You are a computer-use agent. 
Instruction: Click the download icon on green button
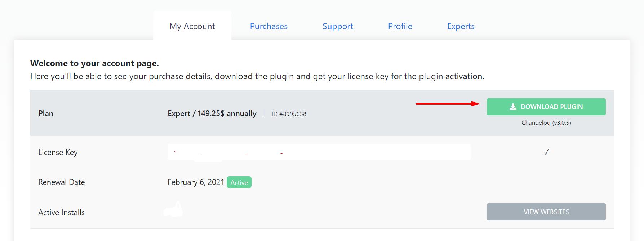513,107
